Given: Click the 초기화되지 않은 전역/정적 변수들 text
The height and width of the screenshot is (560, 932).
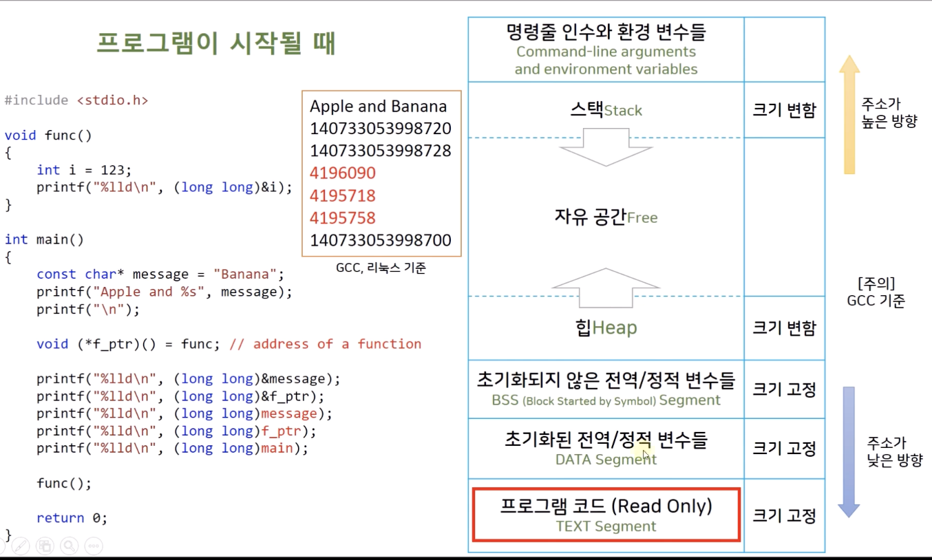Looking at the screenshot, I should [x=606, y=380].
